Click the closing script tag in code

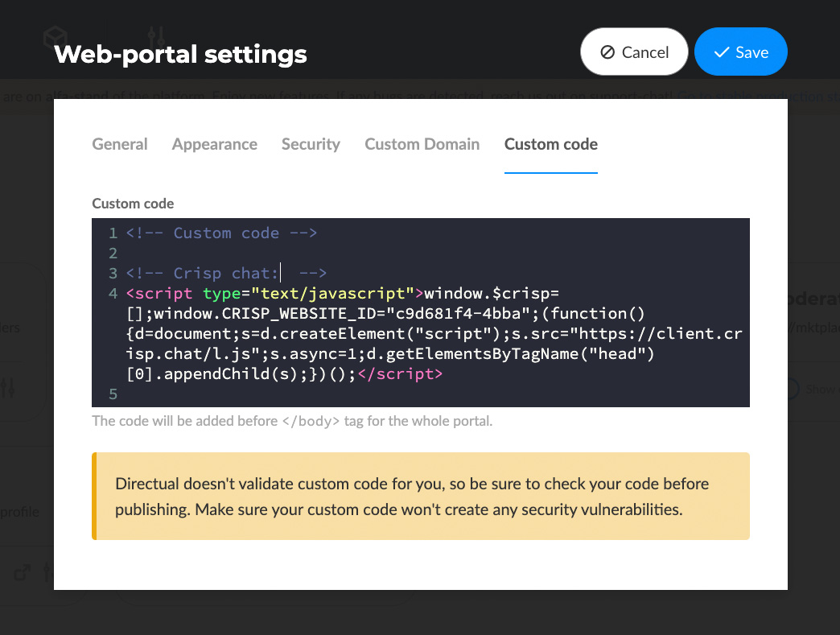pyautogui.click(x=401, y=374)
